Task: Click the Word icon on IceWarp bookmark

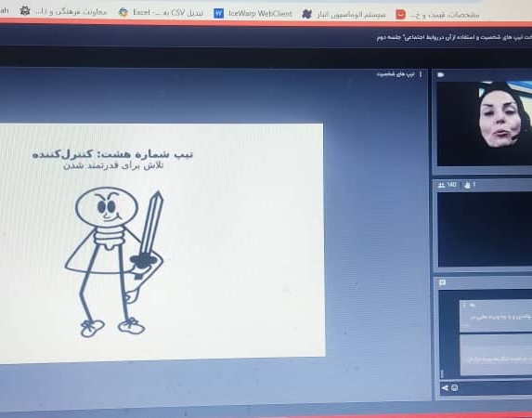Action: point(219,14)
